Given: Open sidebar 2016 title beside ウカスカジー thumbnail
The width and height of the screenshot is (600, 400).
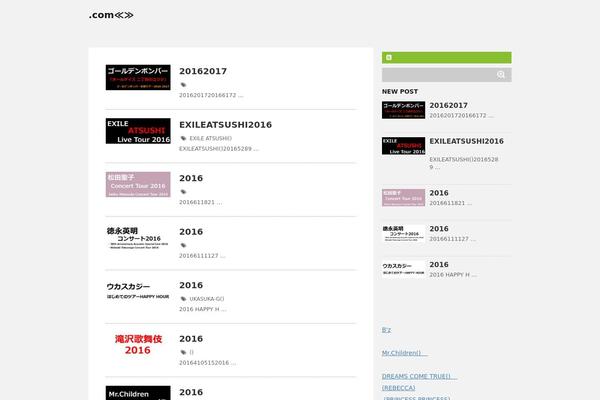Looking at the screenshot, I should pyautogui.click(x=439, y=264).
